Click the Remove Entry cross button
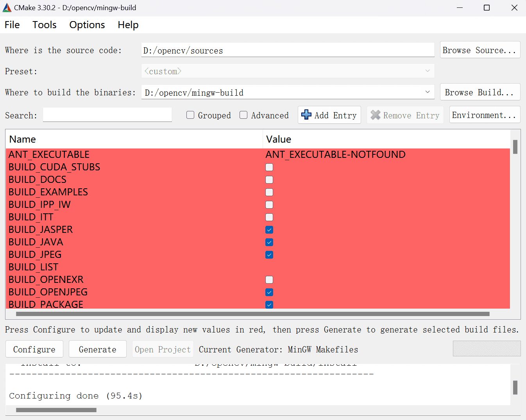This screenshot has height=420, width=526. point(405,115)
